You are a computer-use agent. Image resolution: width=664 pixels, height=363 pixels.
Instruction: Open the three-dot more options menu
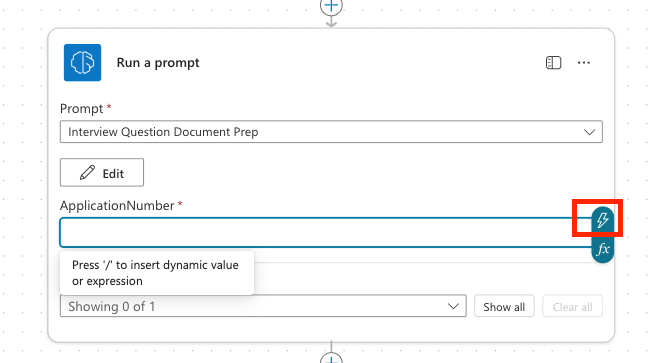coord(584,63)
